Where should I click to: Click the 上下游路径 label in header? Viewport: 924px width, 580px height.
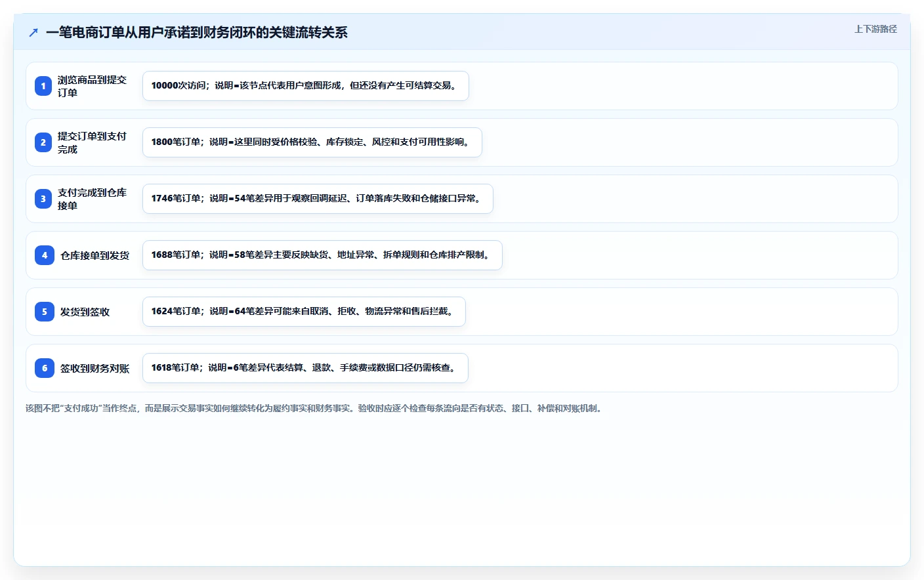coord(875,29)
